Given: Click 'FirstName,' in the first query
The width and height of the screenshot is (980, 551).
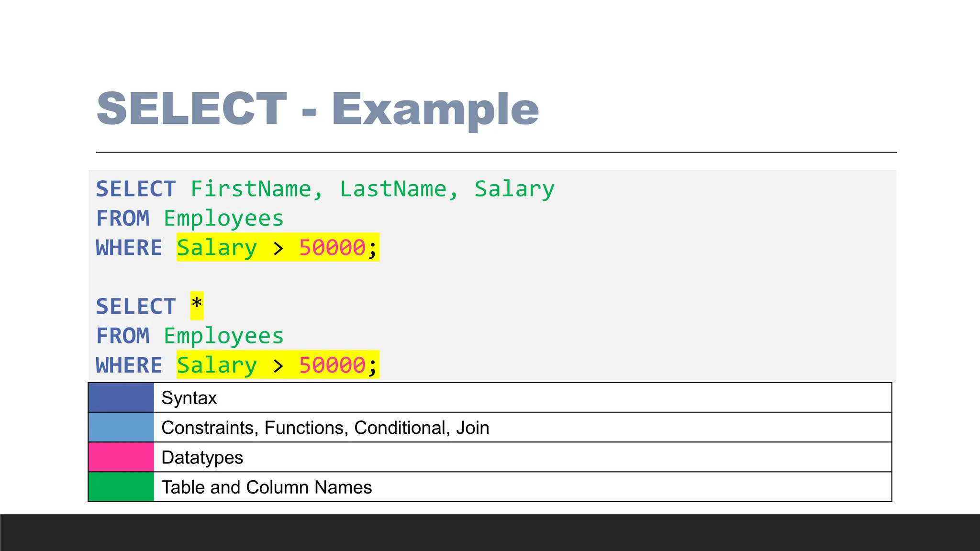Looking at the screenshot, I should click(257, 189).
